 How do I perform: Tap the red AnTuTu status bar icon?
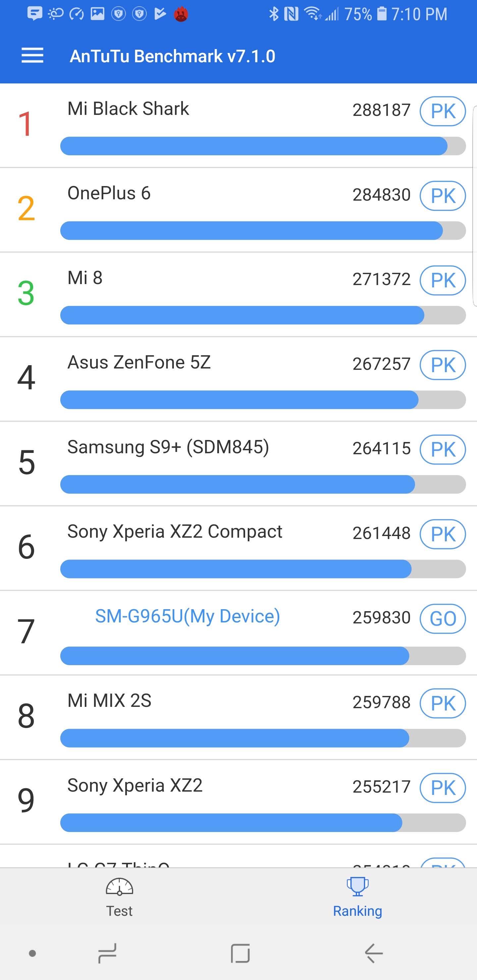click(x=181, y=15)
